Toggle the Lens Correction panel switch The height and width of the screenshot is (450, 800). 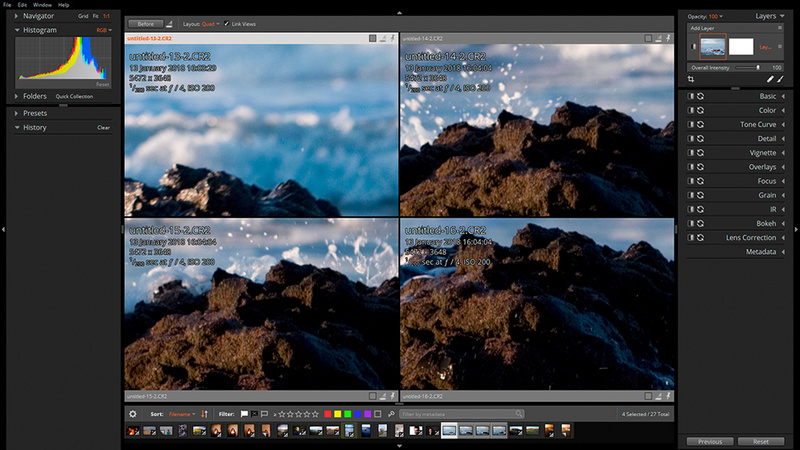point(691,237)
